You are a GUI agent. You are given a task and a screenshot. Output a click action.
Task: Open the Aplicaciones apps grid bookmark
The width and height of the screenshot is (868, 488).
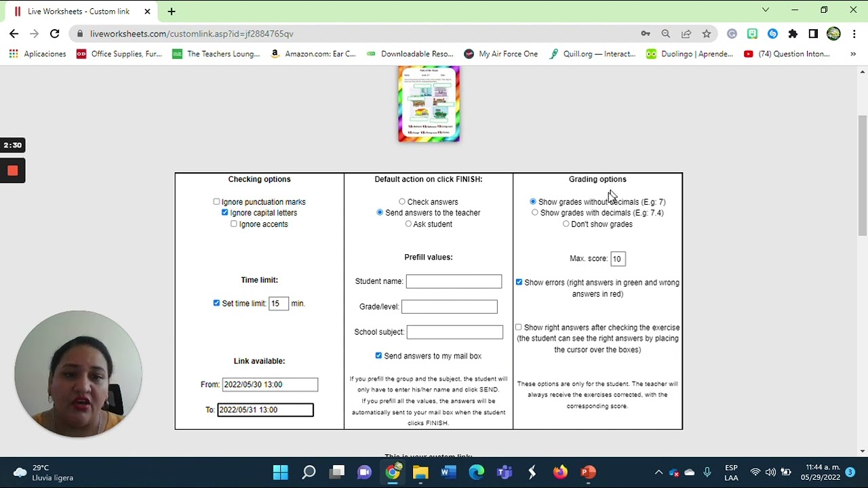[38, 54]
